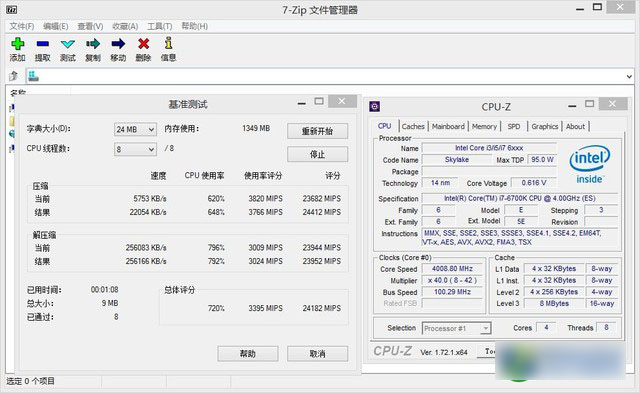Click the Level 3 cache 8 MBytes value
Screen dimensions: 640x393
(x=554, y=303)
